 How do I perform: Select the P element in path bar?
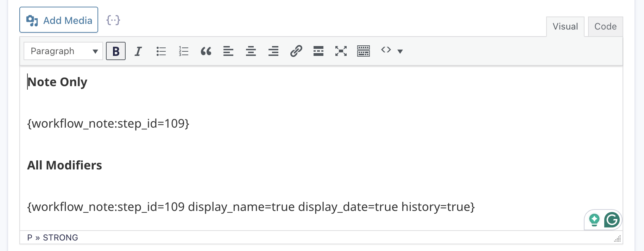coord(30,238)
